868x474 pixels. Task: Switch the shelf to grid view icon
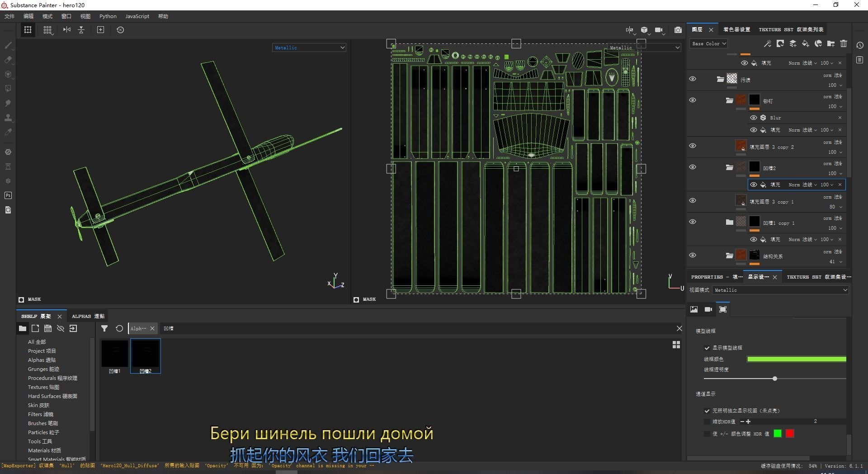[676, 345]
